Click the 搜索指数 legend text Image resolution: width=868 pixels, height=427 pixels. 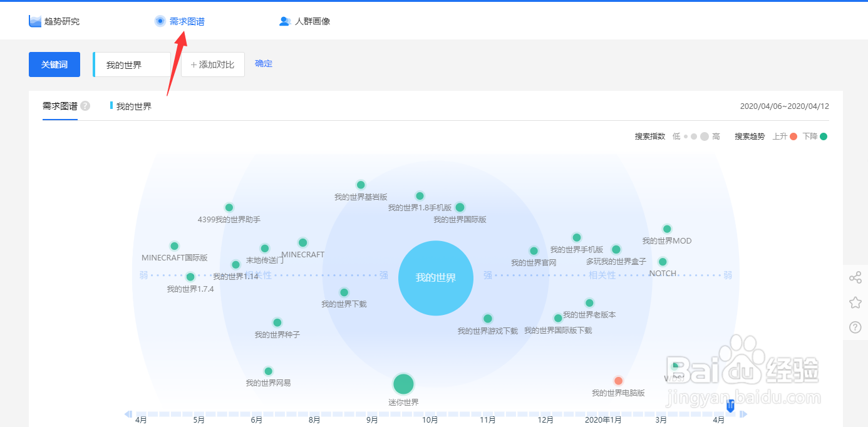(650, 136)
